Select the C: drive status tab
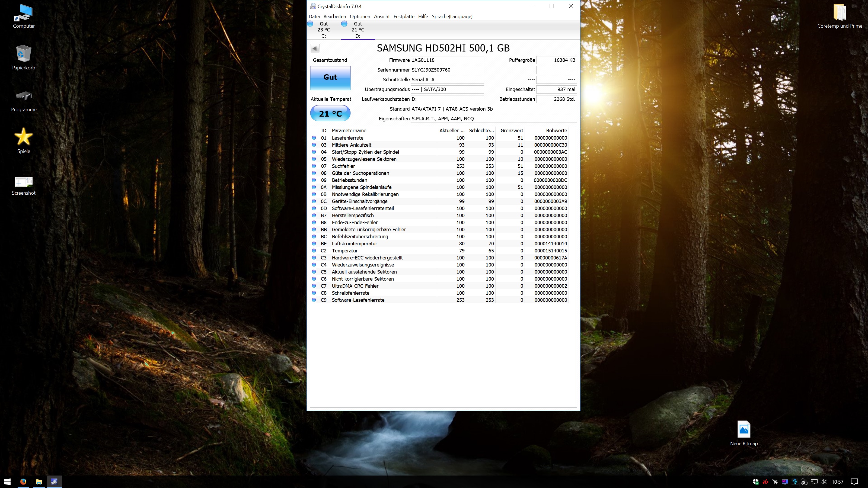 coord(323,30)
